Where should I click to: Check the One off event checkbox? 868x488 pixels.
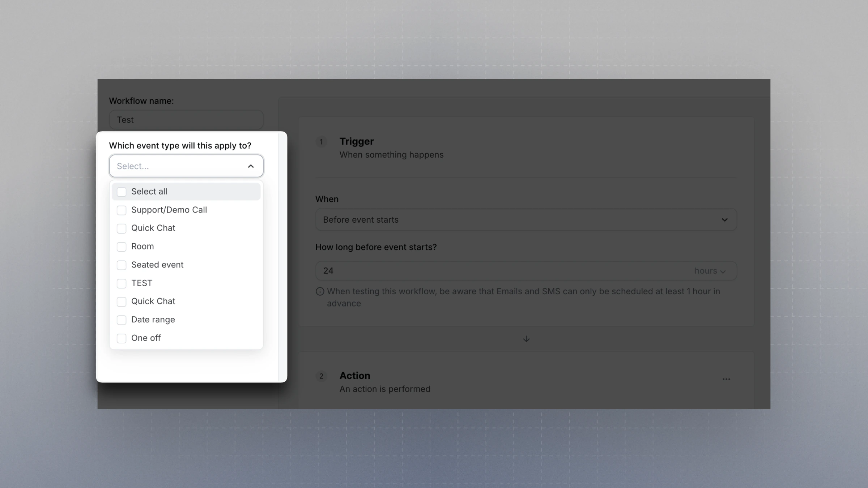pos(122,338)
